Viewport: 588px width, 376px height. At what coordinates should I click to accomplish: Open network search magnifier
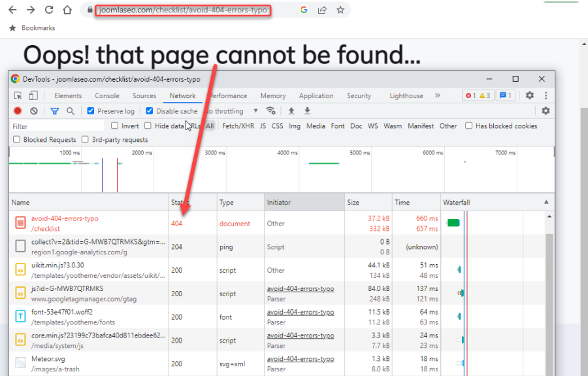click(70, 111)
